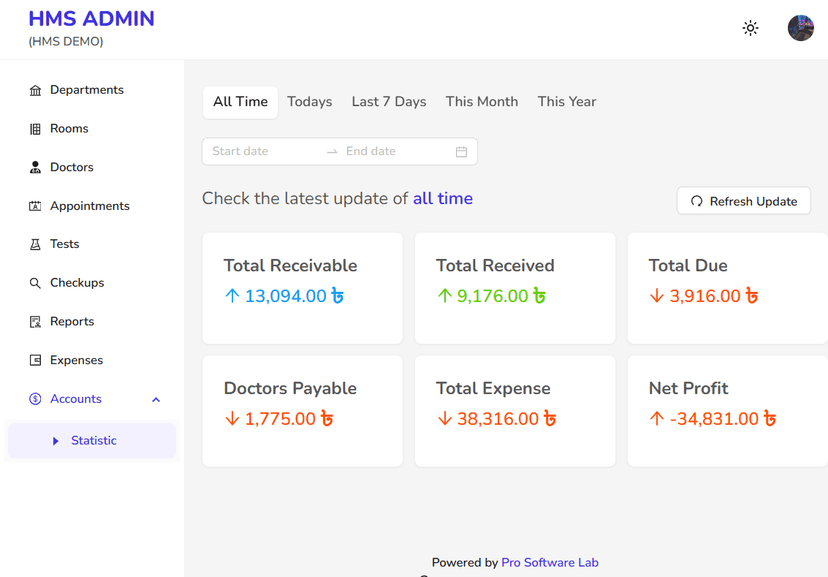
Task: Click the Accounts menu label
Action: (76, 399)
